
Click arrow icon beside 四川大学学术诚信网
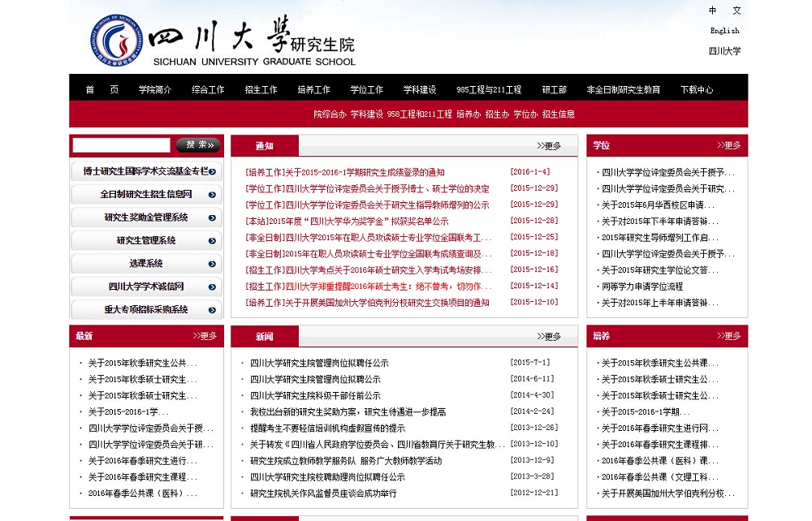[212, 286]
